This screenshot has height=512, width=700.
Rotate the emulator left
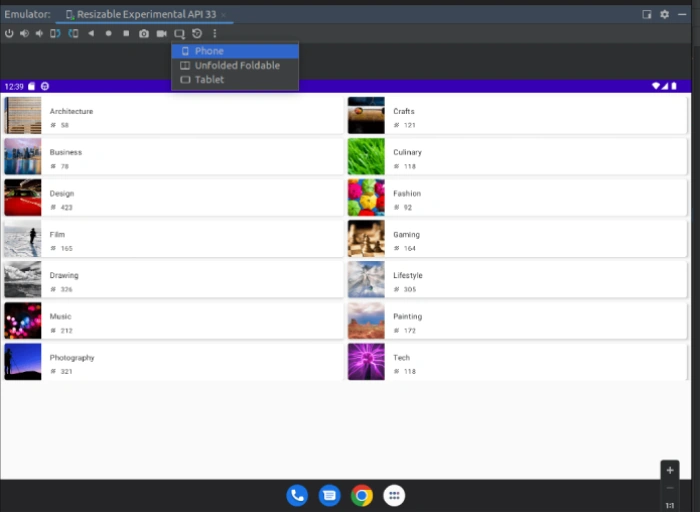[55, 33]
